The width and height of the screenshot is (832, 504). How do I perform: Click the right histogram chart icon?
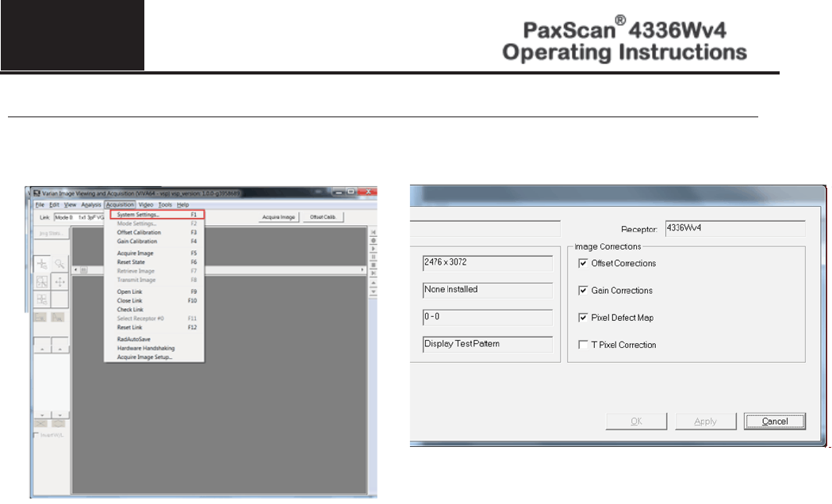click(57, 318)
